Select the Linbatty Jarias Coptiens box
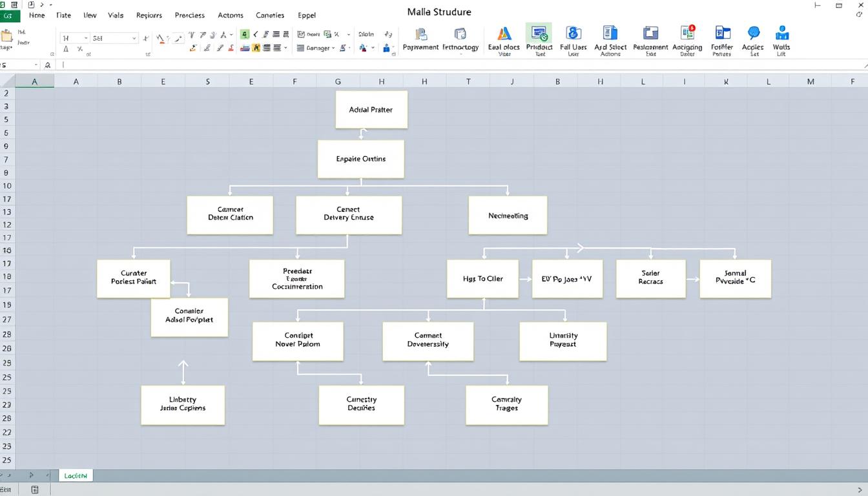Viewport: 868px width, 496px height. pyautogui.click(x=183, y=405)
